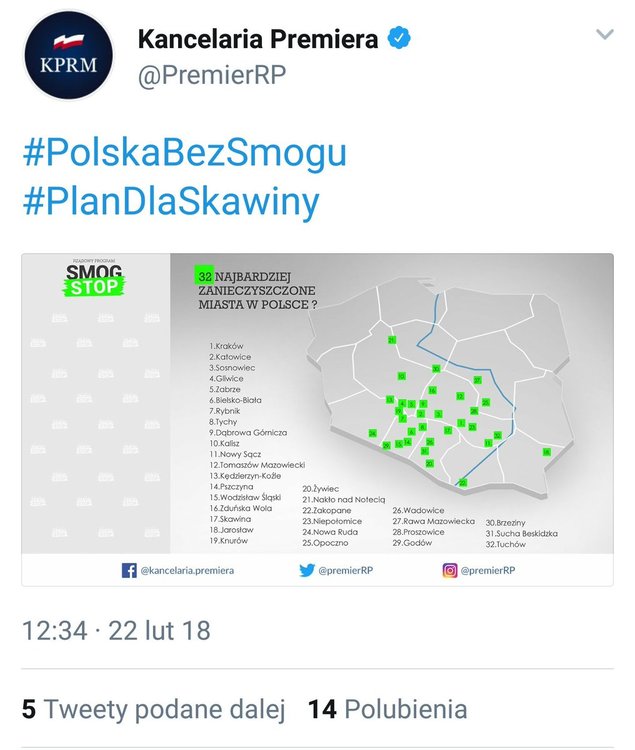Click the Facebook icon in image footer

tap(129, 570)
